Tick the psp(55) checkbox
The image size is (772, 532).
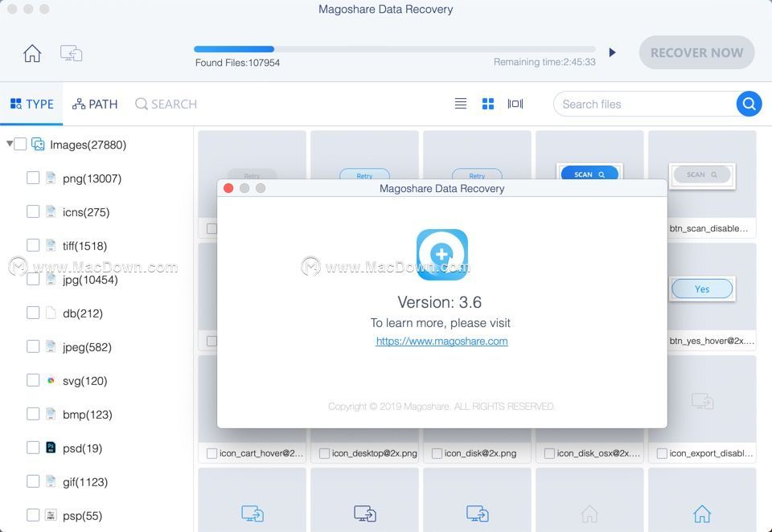pyautogui.click(x=33, y=515)
